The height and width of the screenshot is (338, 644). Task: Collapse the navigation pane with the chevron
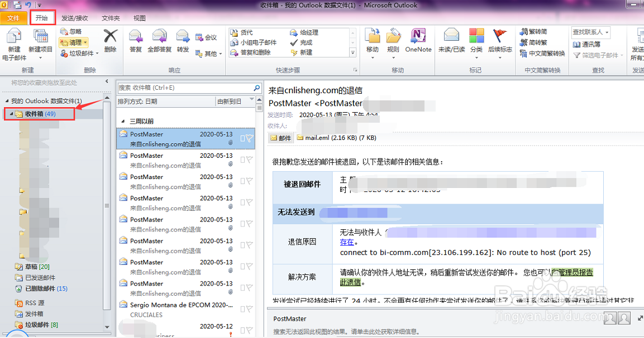[x=107, y=81]
